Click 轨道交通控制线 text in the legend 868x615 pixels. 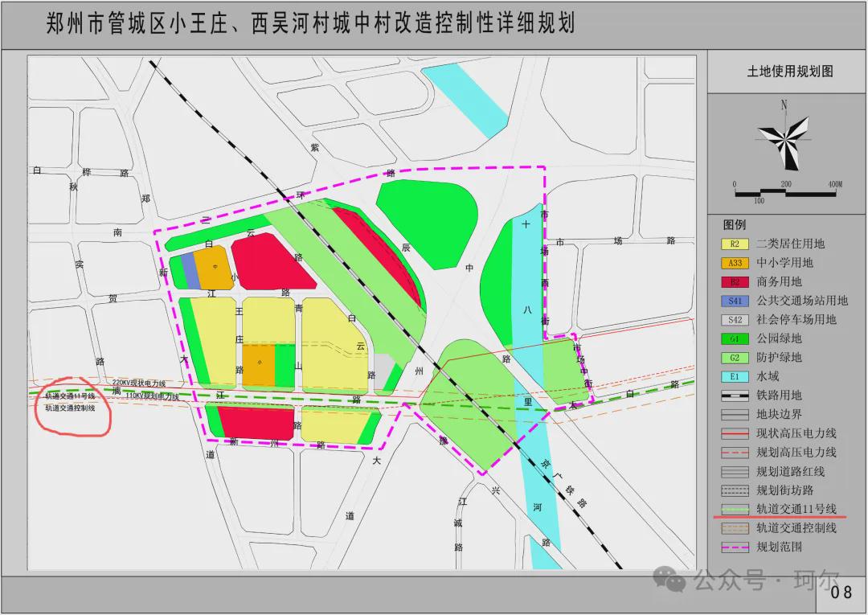coord(796,528)
